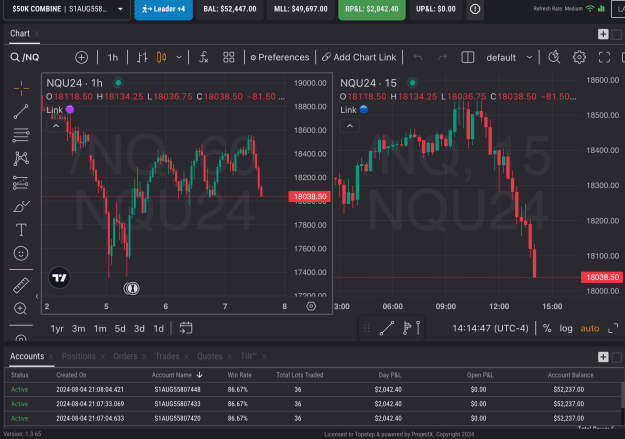Add a panel with the top plus button
The height and width of the screenshot is (439, 625).
pyautogui.click(x=603, y=34)
